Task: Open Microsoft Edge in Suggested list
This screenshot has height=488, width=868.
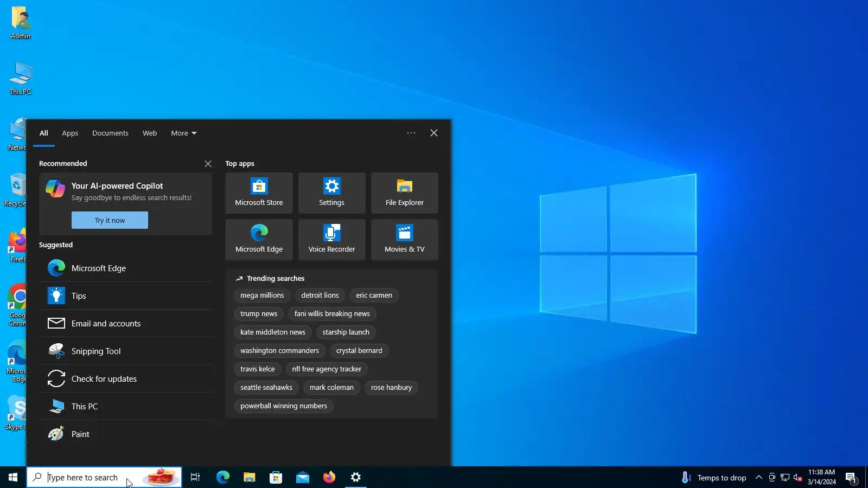Action: tap(125, 268)
